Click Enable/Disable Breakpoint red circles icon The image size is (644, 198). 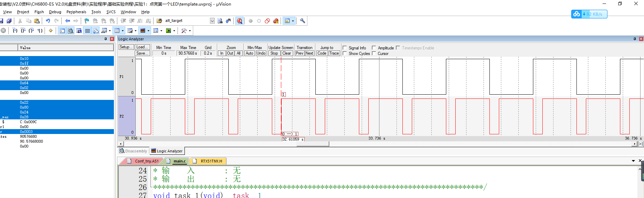267,21
